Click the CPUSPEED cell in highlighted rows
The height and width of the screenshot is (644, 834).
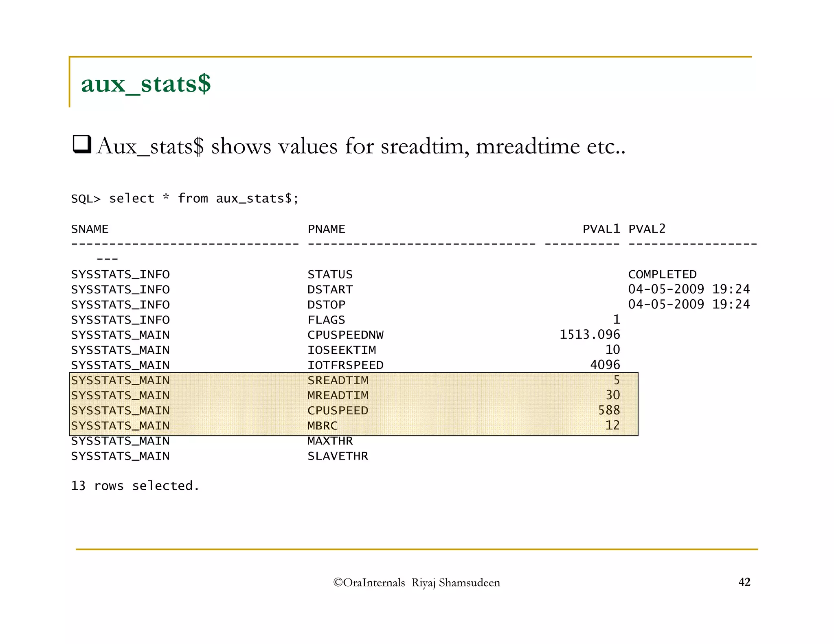click(338, 410)
